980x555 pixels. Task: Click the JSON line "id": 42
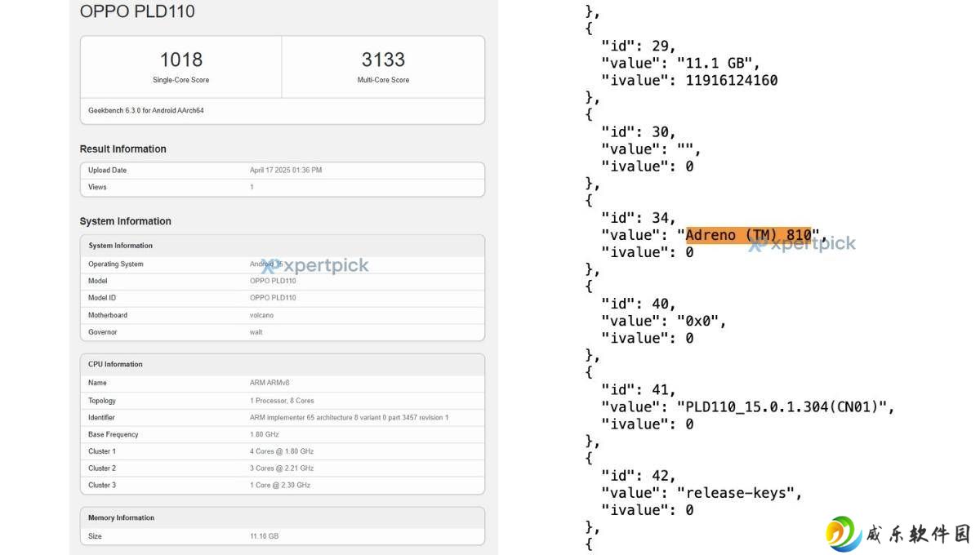point(639,475)
